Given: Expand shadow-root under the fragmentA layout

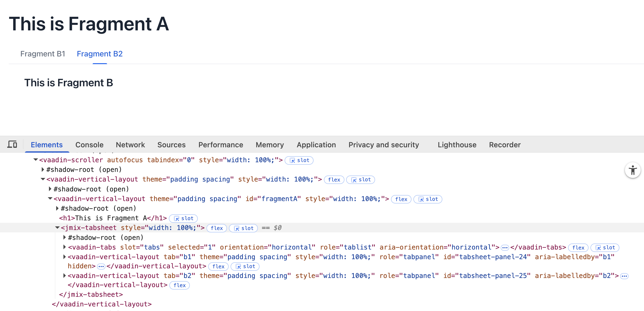Looking at the screenshot, I should [x=57, y=208].
